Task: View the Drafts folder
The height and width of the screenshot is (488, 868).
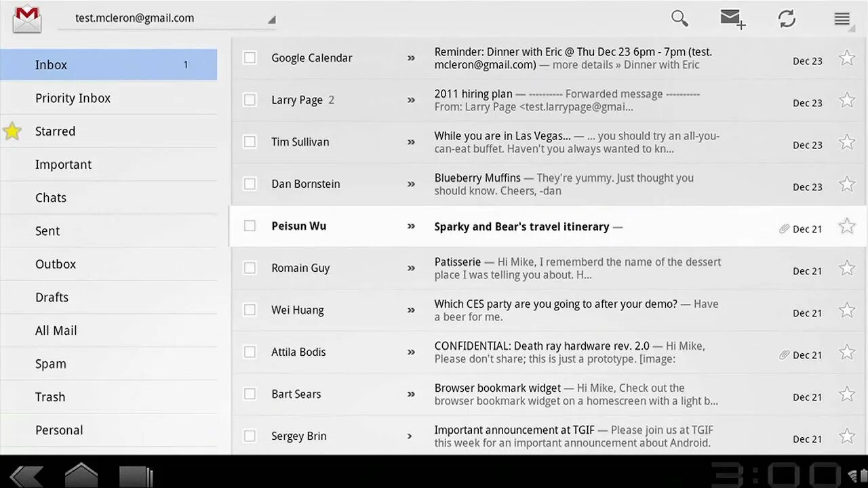Action: 108,298
